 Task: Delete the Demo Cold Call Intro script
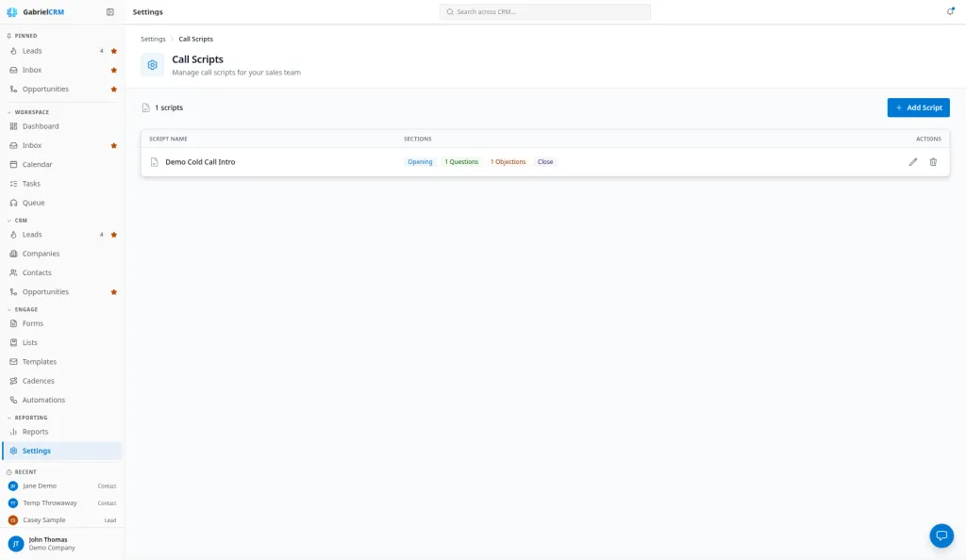tap(933, 162)
